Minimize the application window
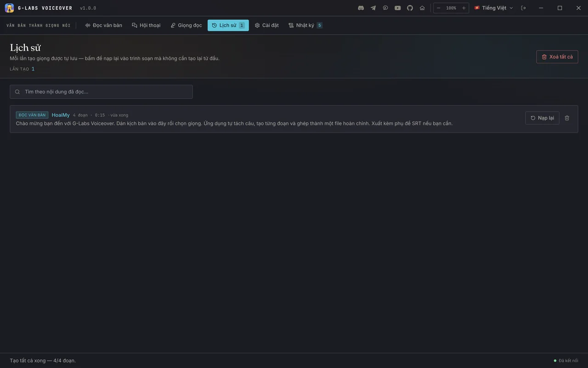Image resolution: width=588 pixels, height=368 pixels. 541,8
